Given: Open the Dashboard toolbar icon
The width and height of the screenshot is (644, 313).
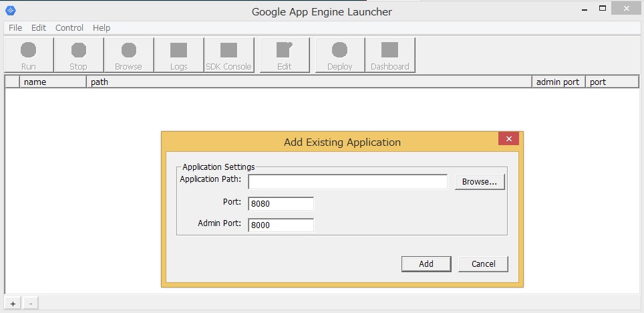Looking at the screenshot, I should [389, 55].
